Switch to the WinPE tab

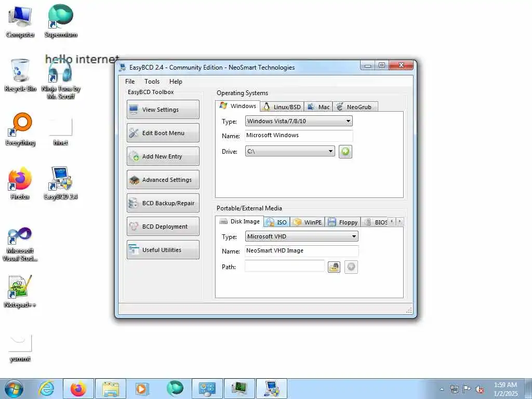[x=308, y=222]
